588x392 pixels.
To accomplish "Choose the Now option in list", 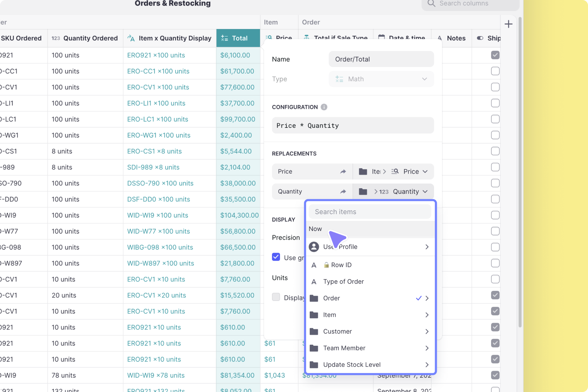I will coord(315,229).
